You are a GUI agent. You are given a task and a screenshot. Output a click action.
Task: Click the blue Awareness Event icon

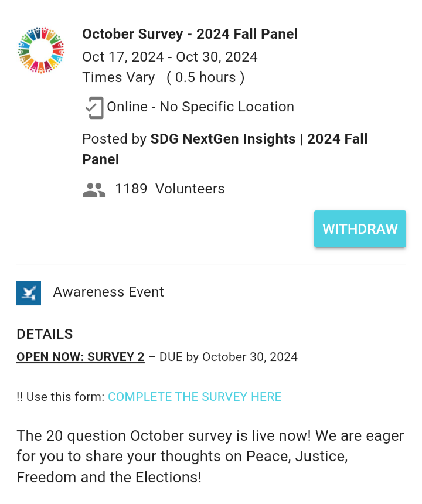pos(29,293)
